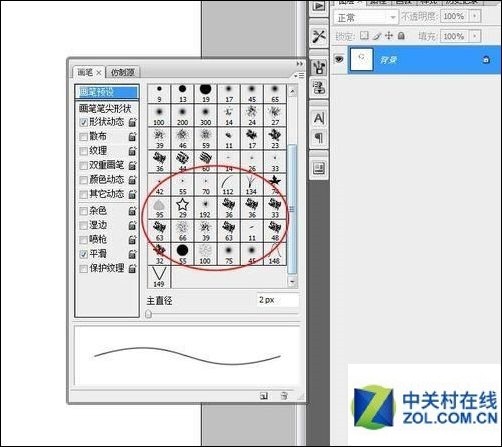
Task: Uncheck the 形状动态 checkbox
Action: point(84,122)
